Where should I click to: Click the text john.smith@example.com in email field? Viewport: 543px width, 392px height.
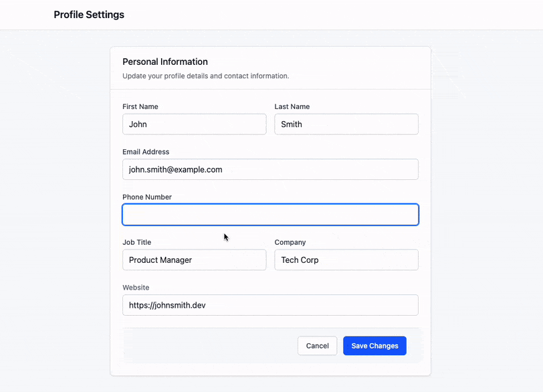coord(176,170)
